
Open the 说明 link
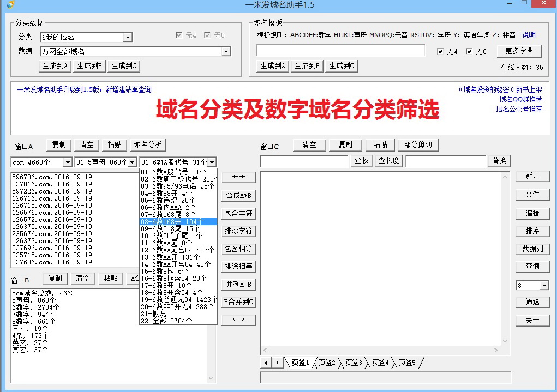pyautogui.click(x=529, y=35)
